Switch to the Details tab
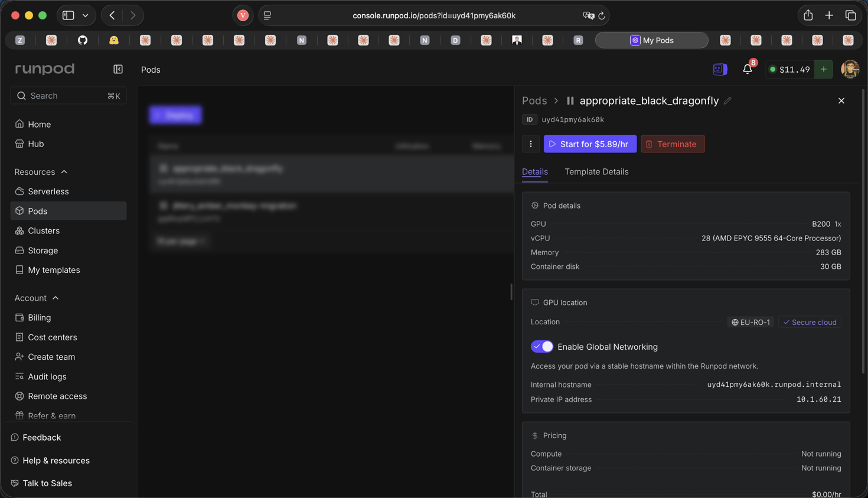 pyautogui.click(x=535, y=172)
